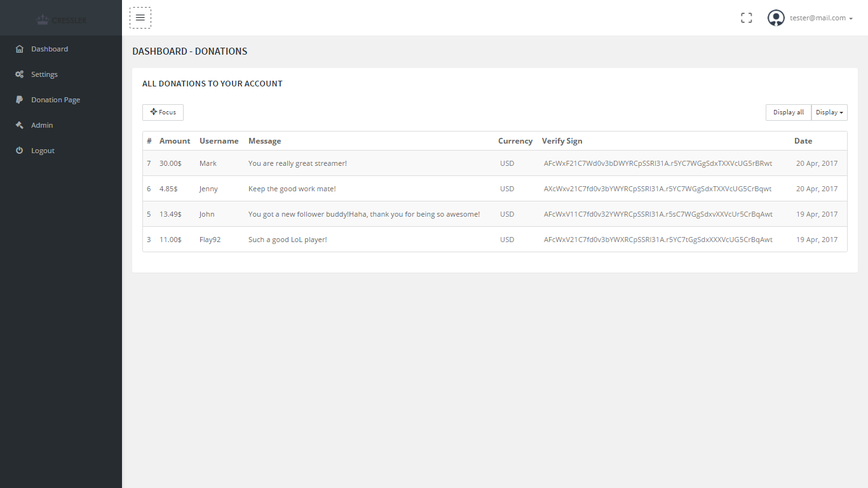
Task: Go to Donation Page menu item
Action: 55,100
